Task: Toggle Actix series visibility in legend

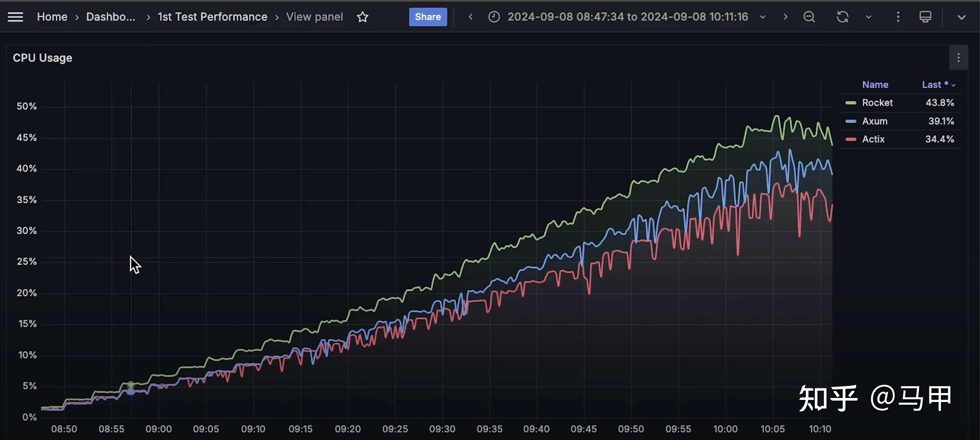Action: pos(873,139)
